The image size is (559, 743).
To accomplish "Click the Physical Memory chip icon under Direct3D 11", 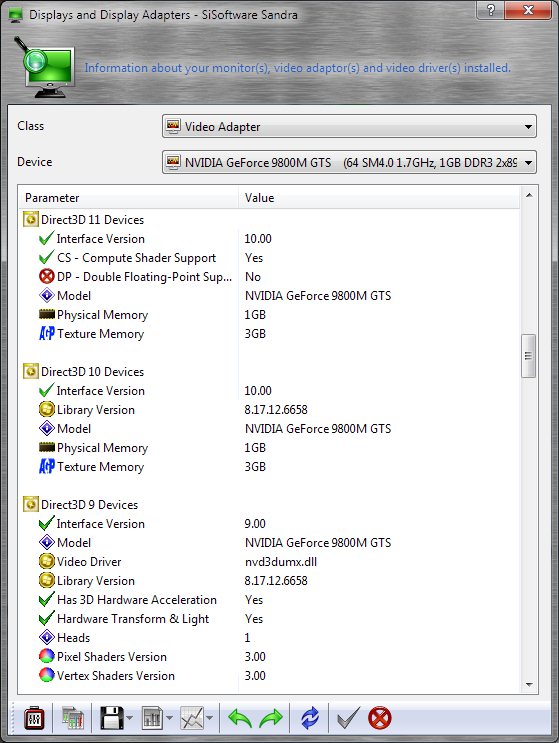I will point(46,314).
